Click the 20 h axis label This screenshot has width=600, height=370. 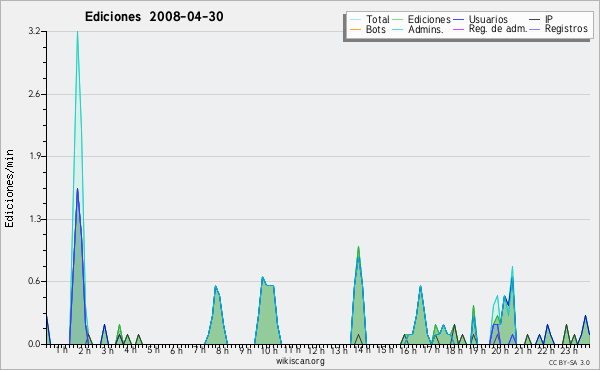point(499,350)
